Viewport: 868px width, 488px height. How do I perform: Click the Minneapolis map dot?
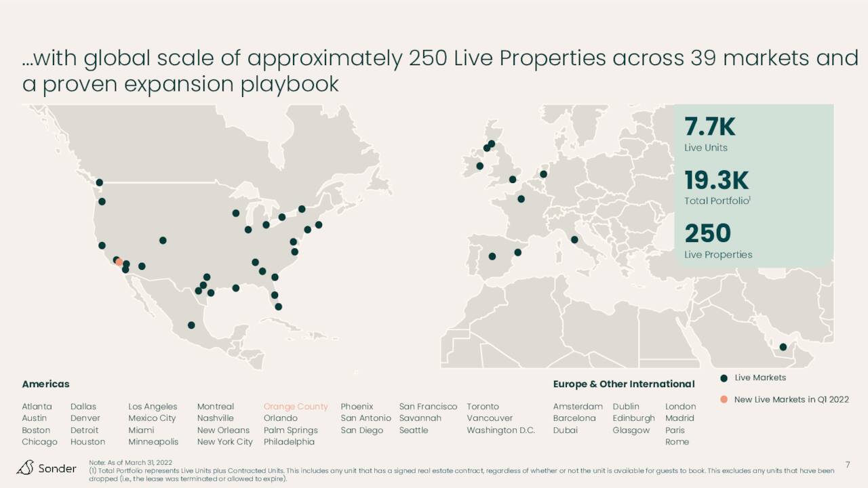(236, 213)
